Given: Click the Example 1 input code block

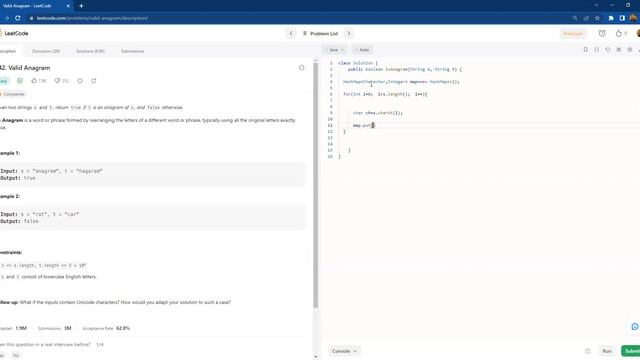Looking at the screenshot, I should pos(153,174).
